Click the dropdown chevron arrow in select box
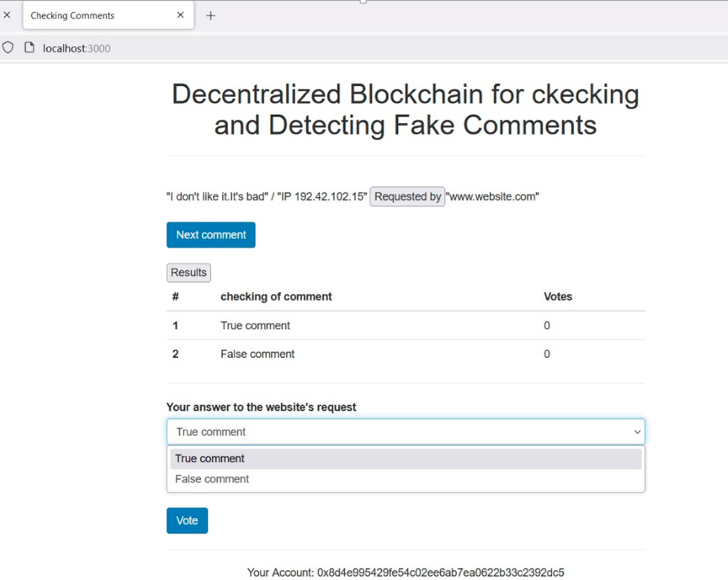This screenshot has width=728, height=580. coord(637,432)
